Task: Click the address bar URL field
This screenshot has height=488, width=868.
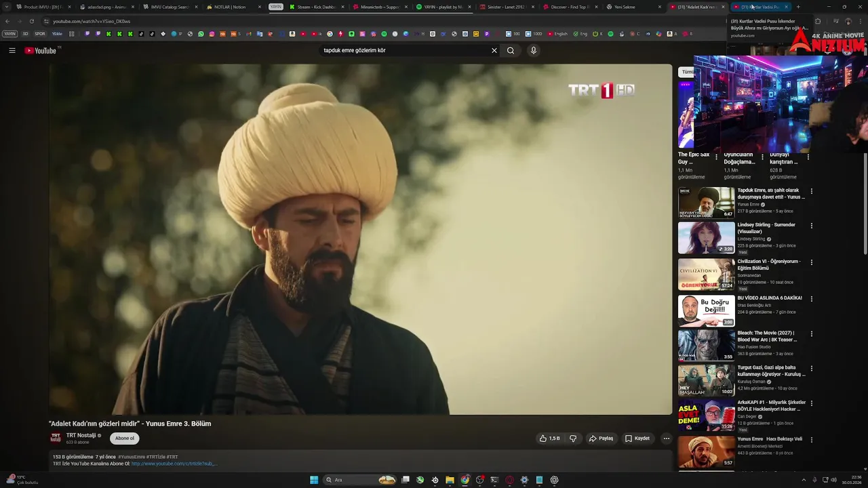Action: click(380, 21)
